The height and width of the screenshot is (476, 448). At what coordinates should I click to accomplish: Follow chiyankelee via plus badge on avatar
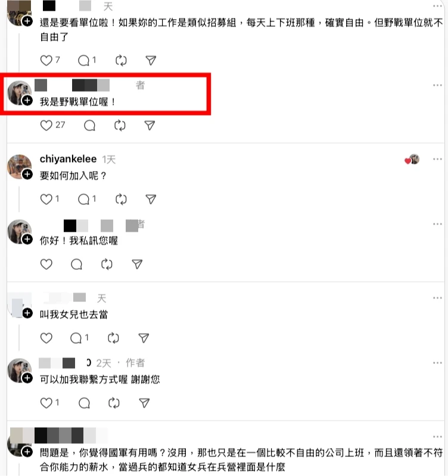coord(27,174)
